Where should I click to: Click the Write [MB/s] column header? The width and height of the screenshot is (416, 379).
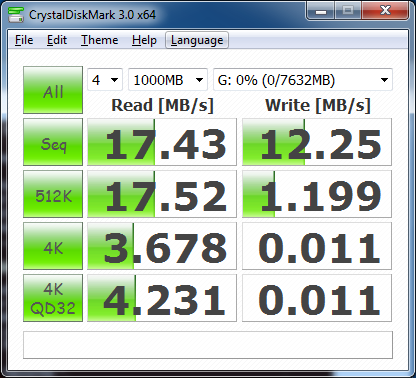click(x=318, y=106)
